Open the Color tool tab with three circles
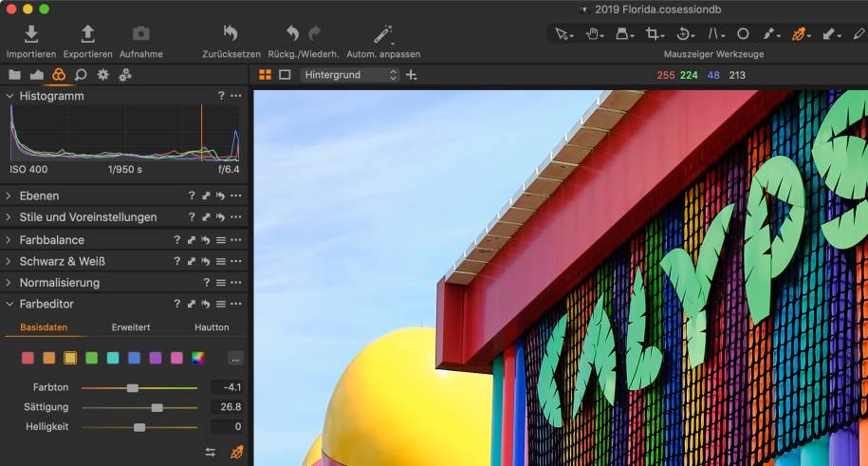The height and width of the screenshot is (466, 868). coord(59,75)
